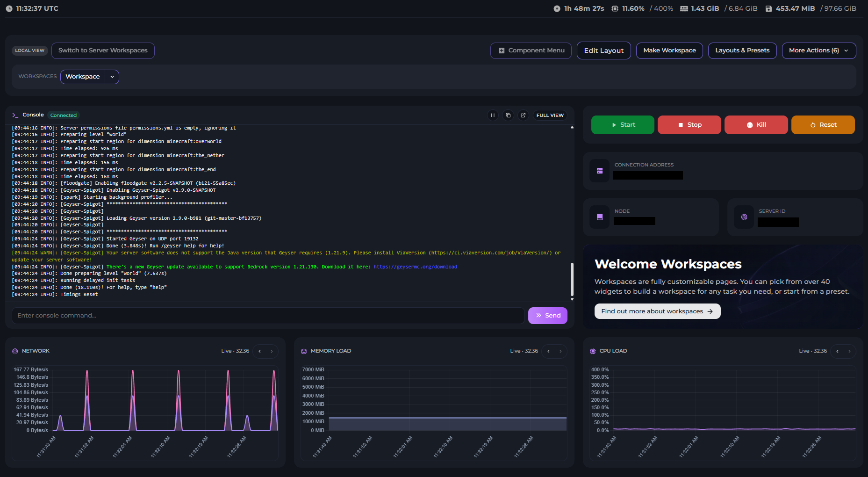Viewport: 868px width, 477px height.
Task: Enable Edit Layout mode
Action: click(x=603, y=51)
